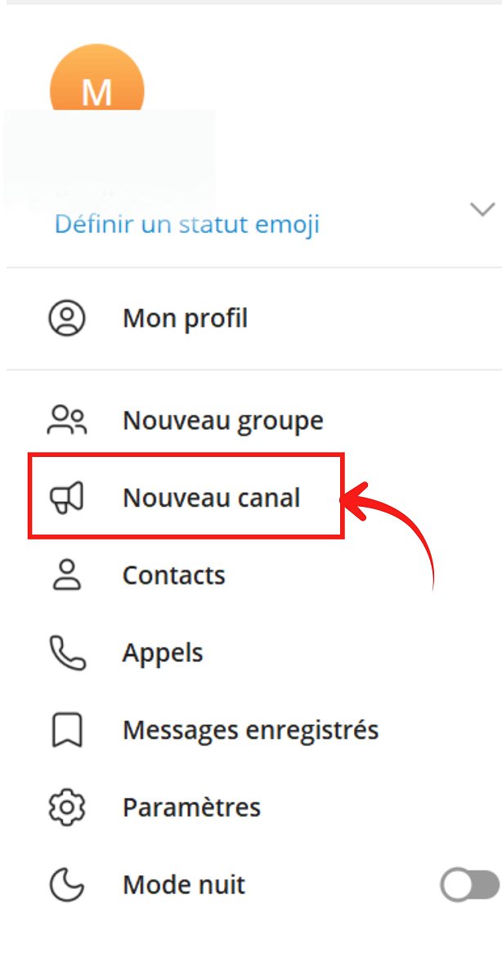Click the Mon profil person icon
This screenshot has width=502, height=980.
click(x=67, y=319)
